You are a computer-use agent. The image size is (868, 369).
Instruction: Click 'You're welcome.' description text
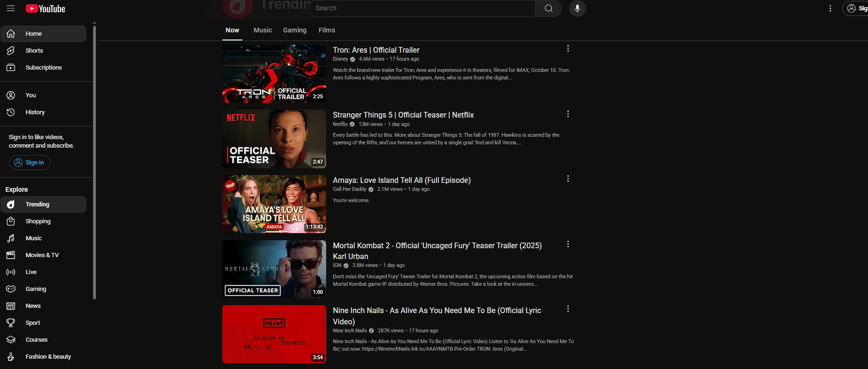[351, 200]
